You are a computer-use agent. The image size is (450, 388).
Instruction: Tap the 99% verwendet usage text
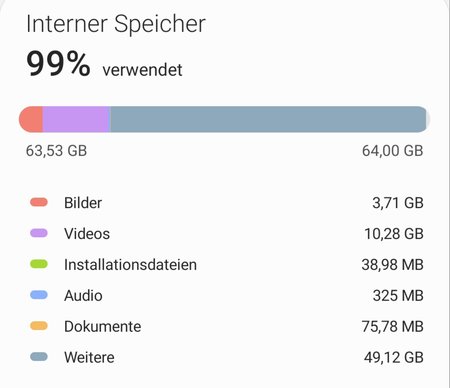click(104, 64)
